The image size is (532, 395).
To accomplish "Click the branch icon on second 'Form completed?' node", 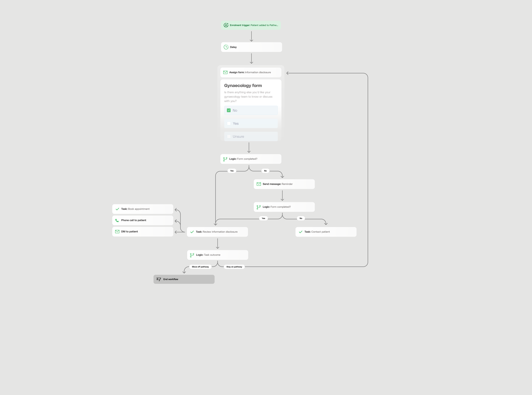I will [x=259, y=207].
